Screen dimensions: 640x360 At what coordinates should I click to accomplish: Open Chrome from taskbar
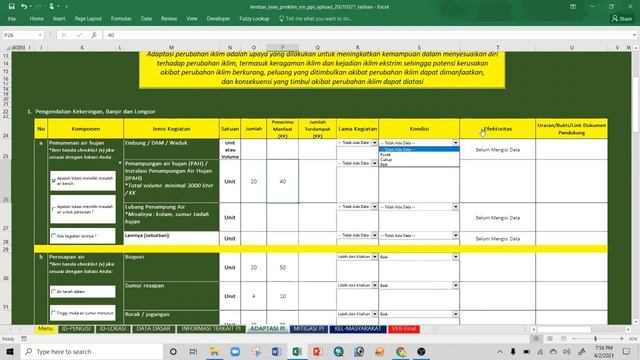click(401, 351)
